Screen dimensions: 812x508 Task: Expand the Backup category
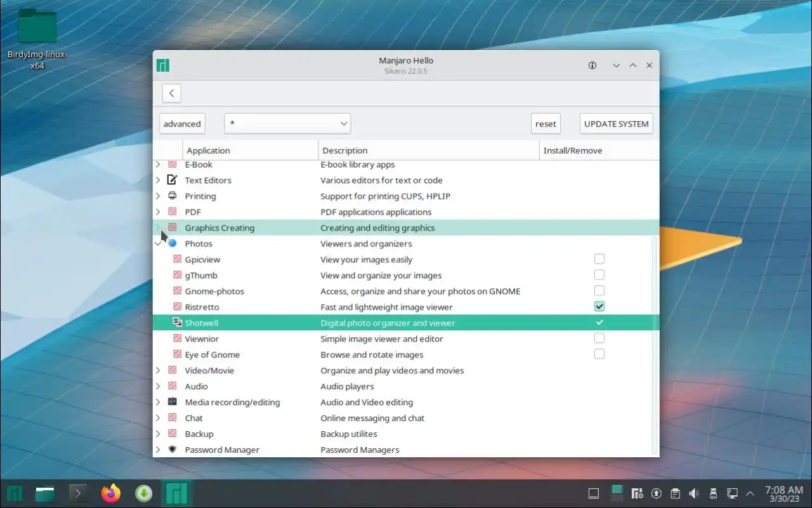(158, 434)
